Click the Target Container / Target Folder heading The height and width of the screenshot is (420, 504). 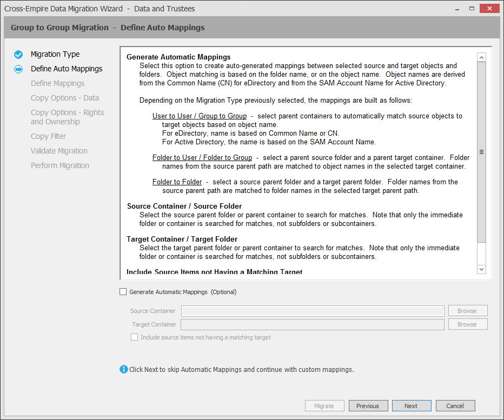[x=182, y=239]
